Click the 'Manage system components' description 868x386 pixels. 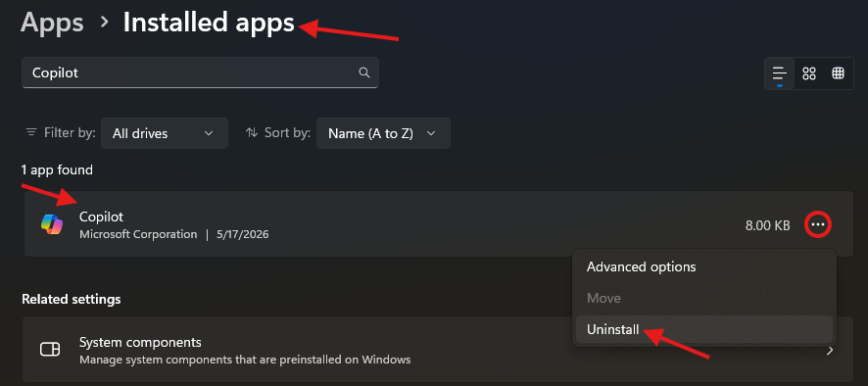[245, 360]
